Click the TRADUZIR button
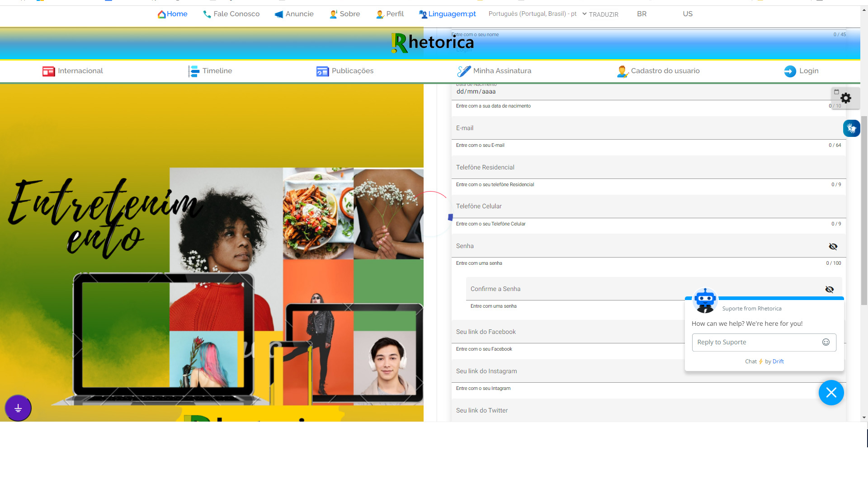This screenshot has width=868, height=488. [604, 14]
